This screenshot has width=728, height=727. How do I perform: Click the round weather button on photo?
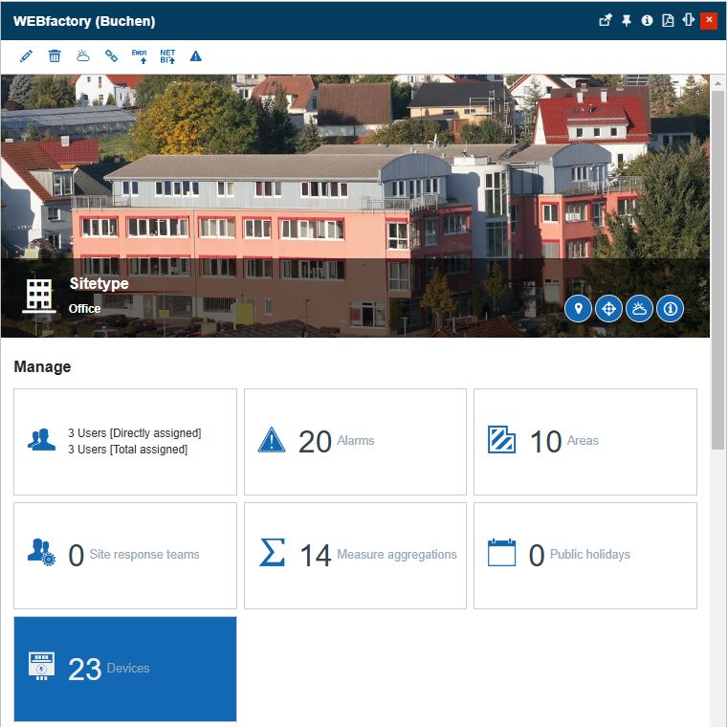[x=639, y=309]
